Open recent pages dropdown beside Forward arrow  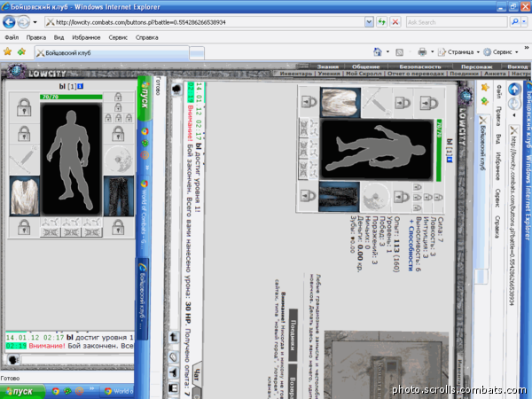click(35, 23)
